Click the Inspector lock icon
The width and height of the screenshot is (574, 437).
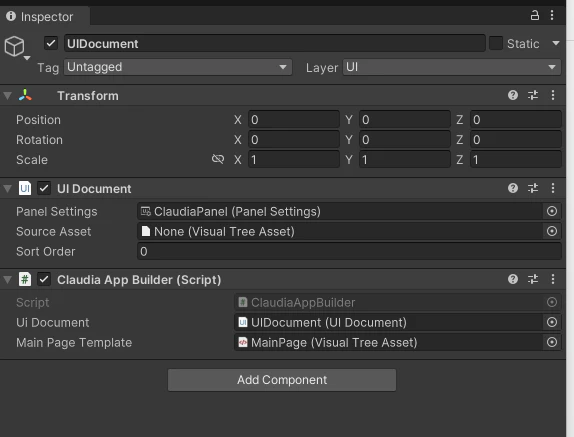point(535,16)
